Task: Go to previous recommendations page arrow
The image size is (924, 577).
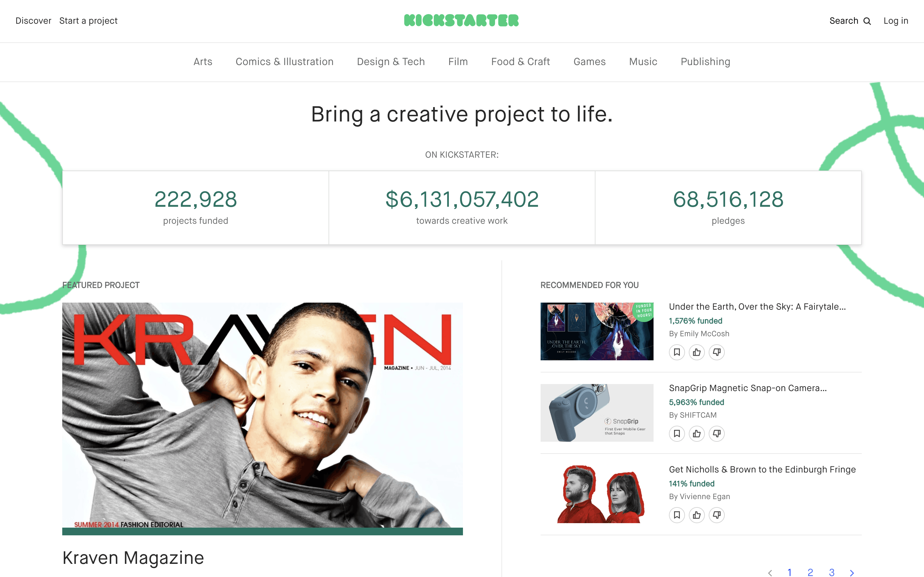Action: pyautogui.click(x=770, y=573)
